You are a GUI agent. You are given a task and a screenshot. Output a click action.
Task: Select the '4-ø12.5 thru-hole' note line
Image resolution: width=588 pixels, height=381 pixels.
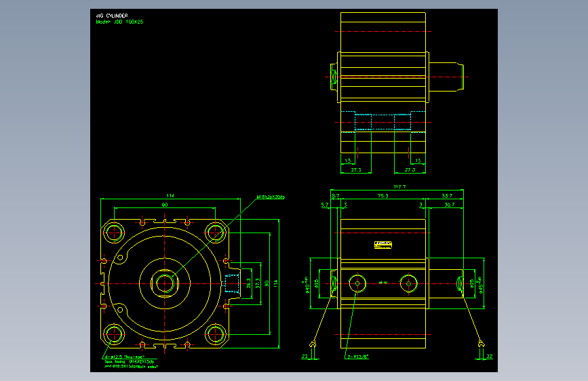[x=125, y=357]
